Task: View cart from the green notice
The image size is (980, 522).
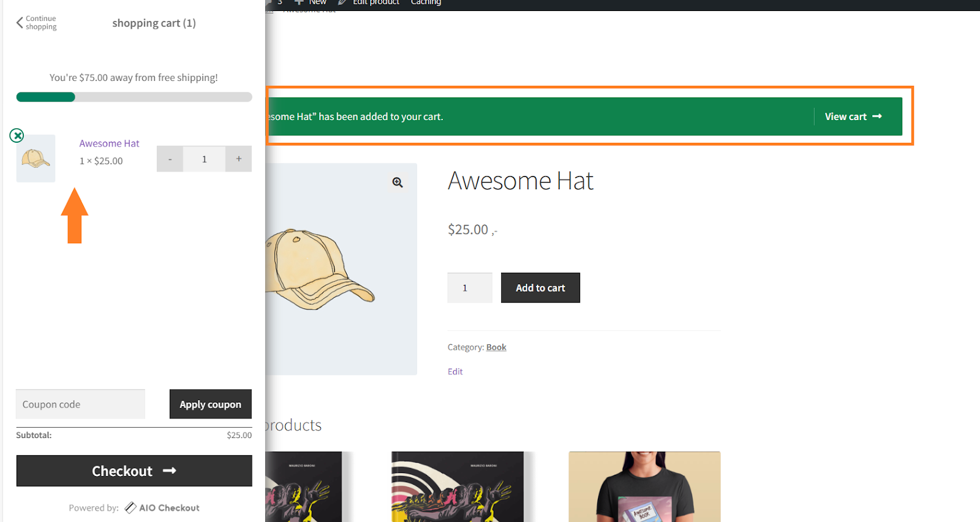Action: coord(853,116)
